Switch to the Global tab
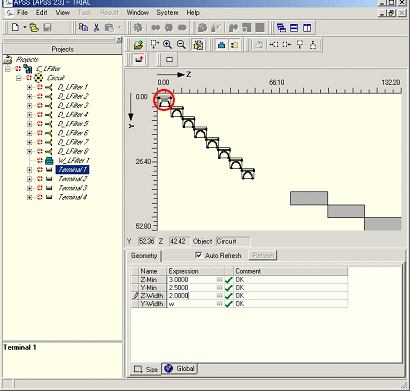The width and height of the screenshot is (410, 391). [x=180, y=368]
